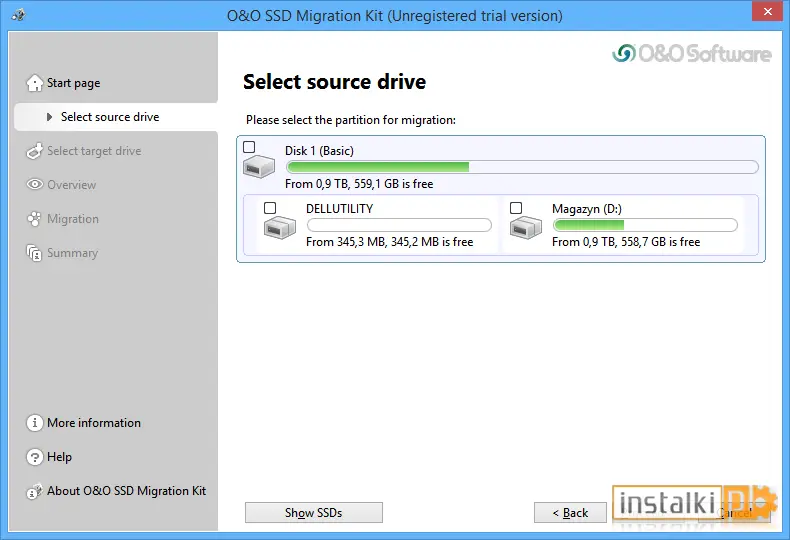The image size is (790, 540).
Task: Click 'DELLUTILITY' partition name
Action: pyautogui.click(x=340, y=209)
